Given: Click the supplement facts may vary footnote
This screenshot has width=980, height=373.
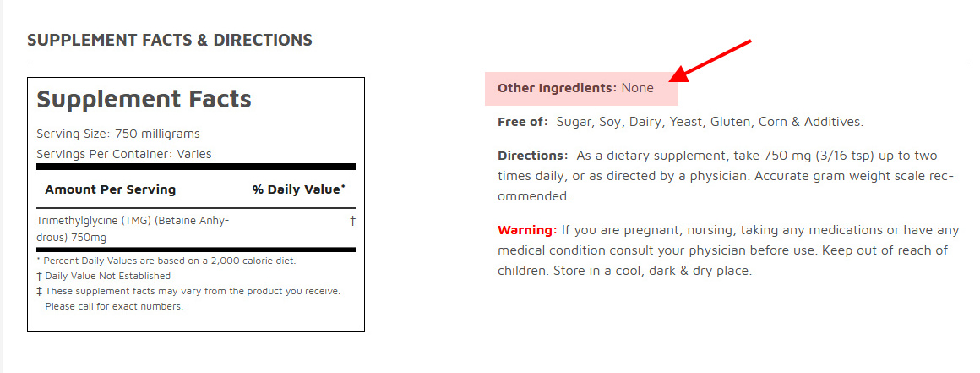Looking at the screenshot, I should (188, 292).
